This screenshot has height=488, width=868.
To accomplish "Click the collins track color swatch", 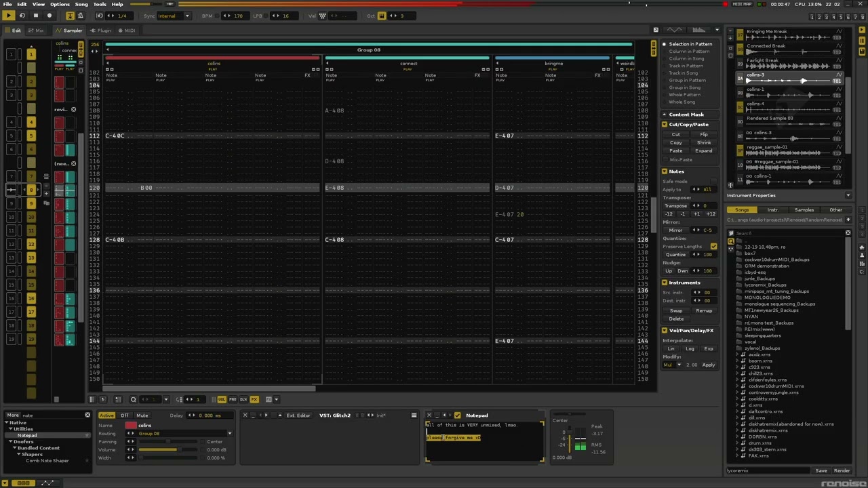I will click(130, 426).
